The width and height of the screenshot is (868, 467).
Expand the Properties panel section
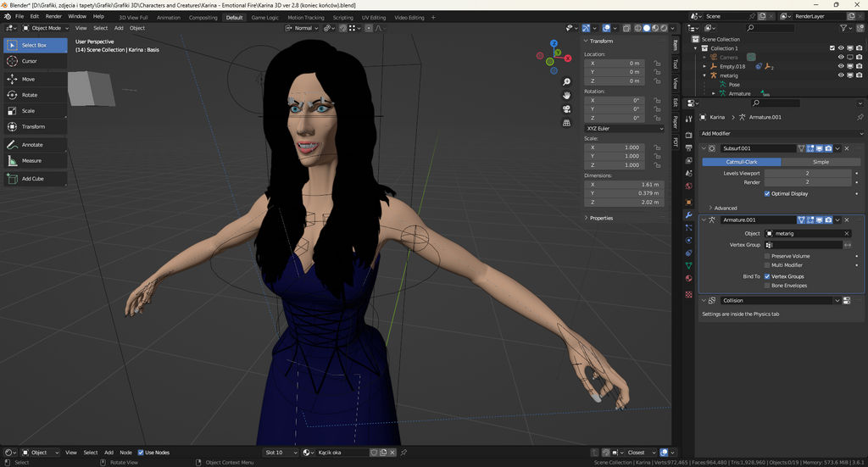pyautogui.click(x=600, y=218)
